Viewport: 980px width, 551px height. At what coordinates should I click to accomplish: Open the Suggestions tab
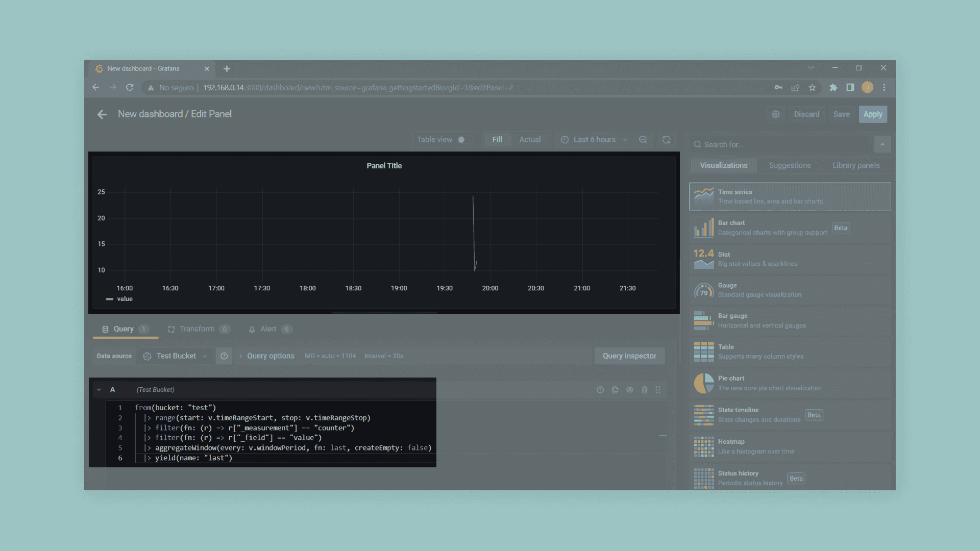coord(790,165)
